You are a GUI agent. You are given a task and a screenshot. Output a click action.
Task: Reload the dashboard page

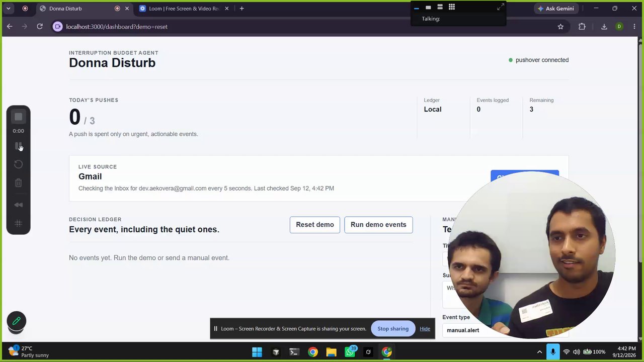40,27
